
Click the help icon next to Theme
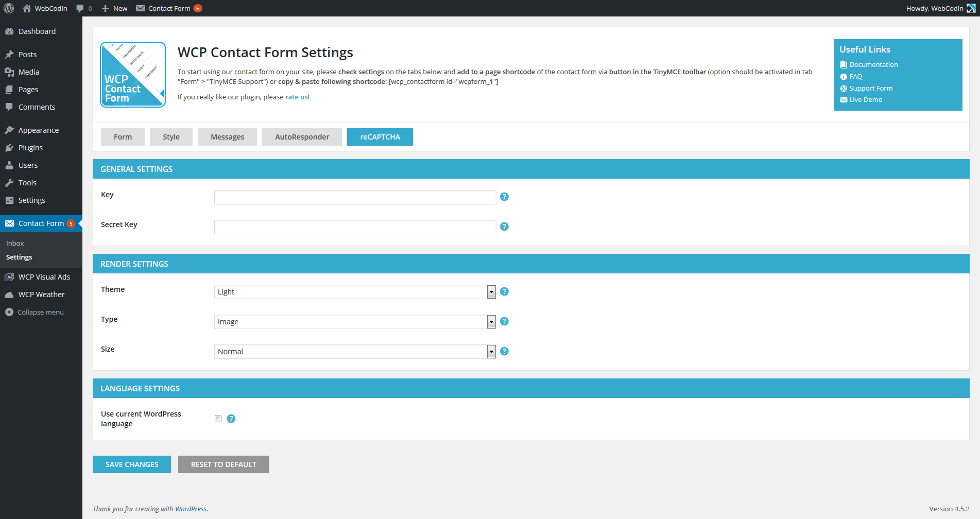pos(504,291)
